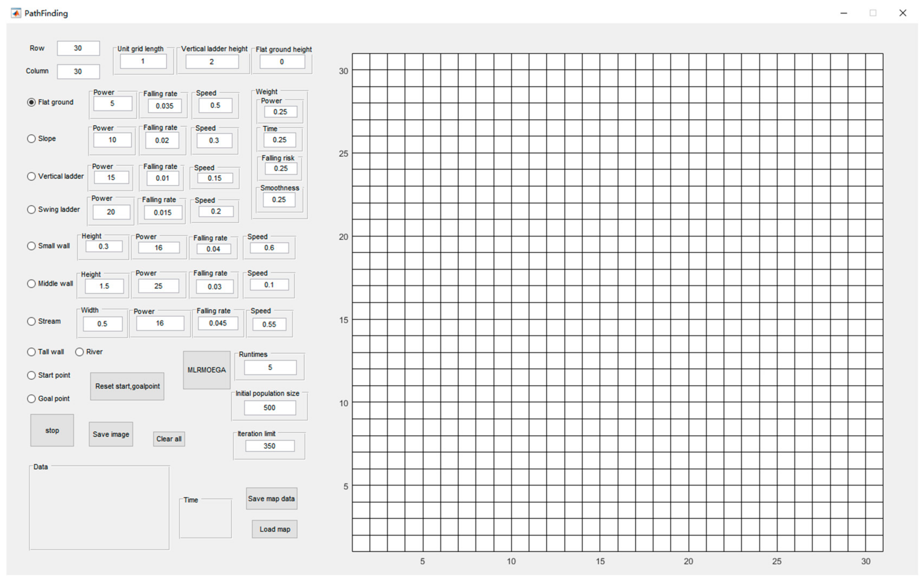The width and height of the screenshot is (924, 581).
Task: Edit the Initial population size field
Action: pyautogui.click(x=270, y=407)
